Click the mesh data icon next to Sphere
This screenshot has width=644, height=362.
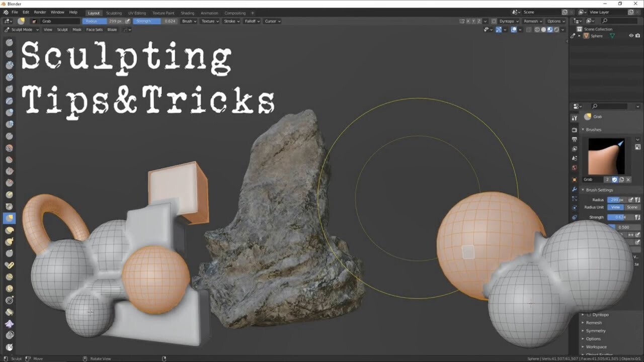(612, 35)
